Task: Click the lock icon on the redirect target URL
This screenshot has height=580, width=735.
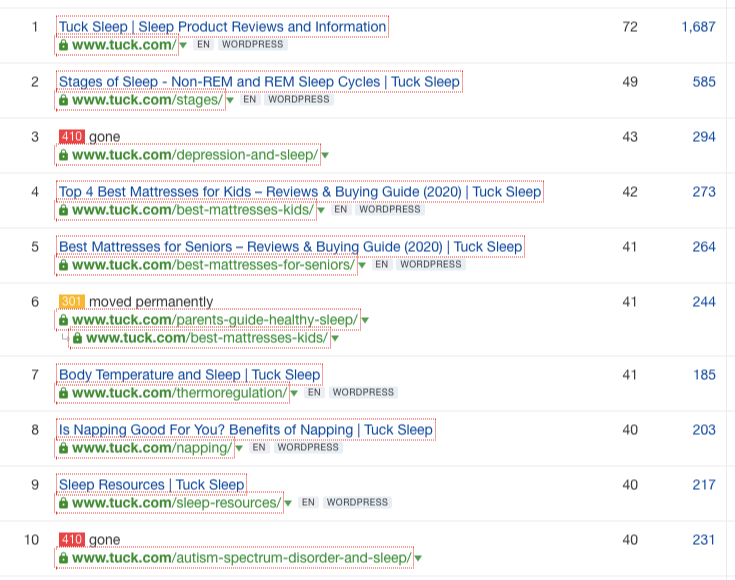Action: 77,338
